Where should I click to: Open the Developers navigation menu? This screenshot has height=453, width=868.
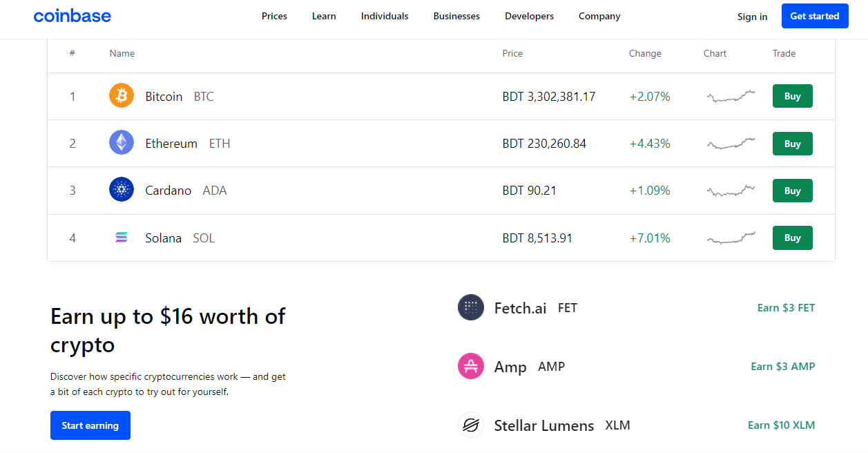(529, 16)
